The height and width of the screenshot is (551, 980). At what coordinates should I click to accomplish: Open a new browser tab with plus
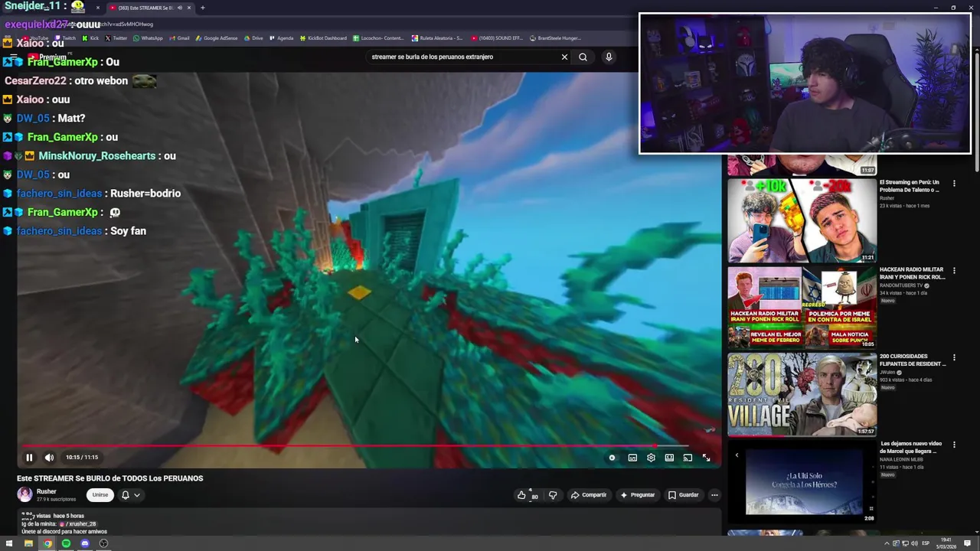[202, 8]
